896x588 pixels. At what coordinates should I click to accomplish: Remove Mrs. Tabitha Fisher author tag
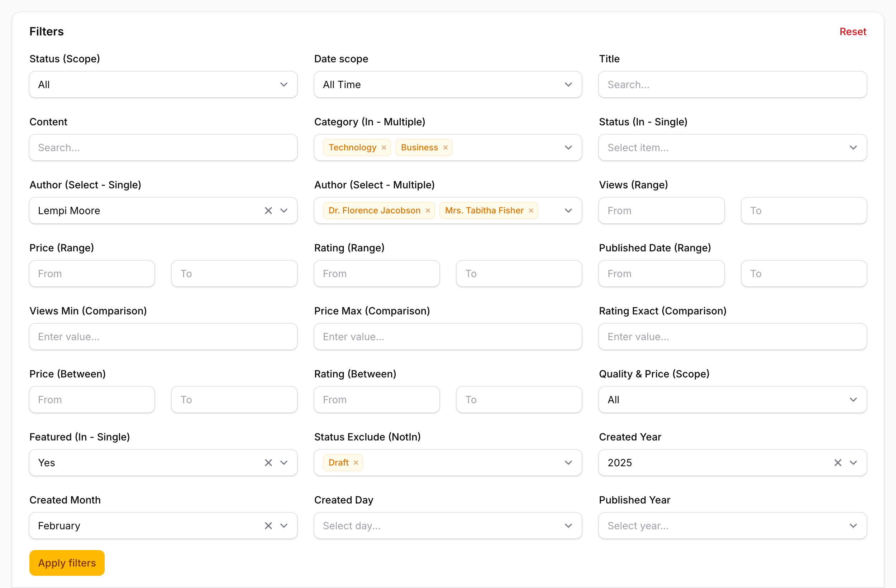[531, 211]
